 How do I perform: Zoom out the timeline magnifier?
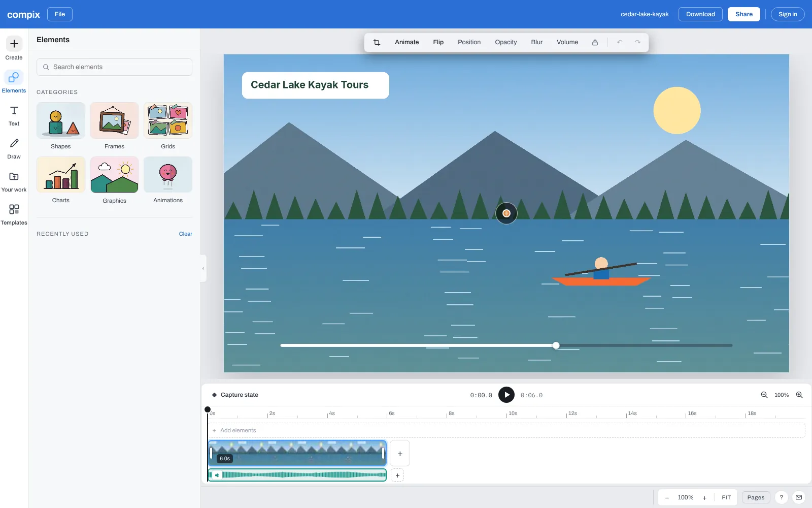764,395
